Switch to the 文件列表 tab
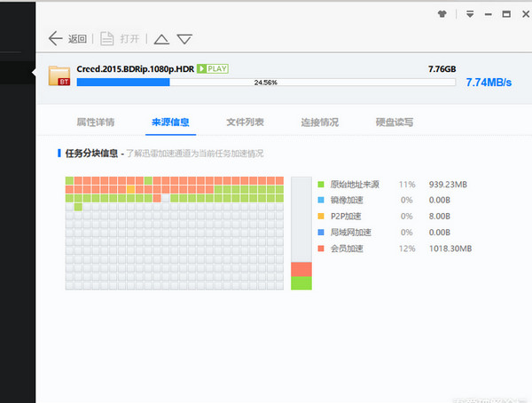Screen dimensions: 532x403 point(245,122)
